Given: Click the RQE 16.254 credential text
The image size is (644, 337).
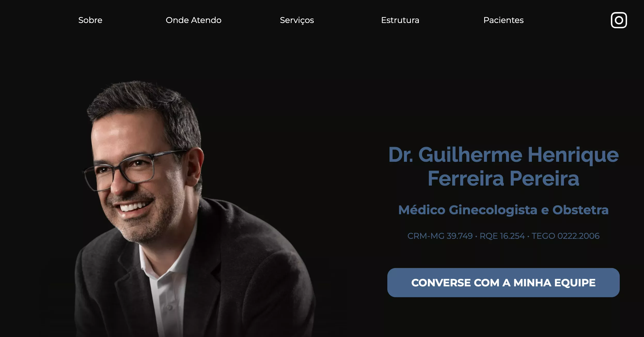Looking at the screenshot, I should (502, 236).
